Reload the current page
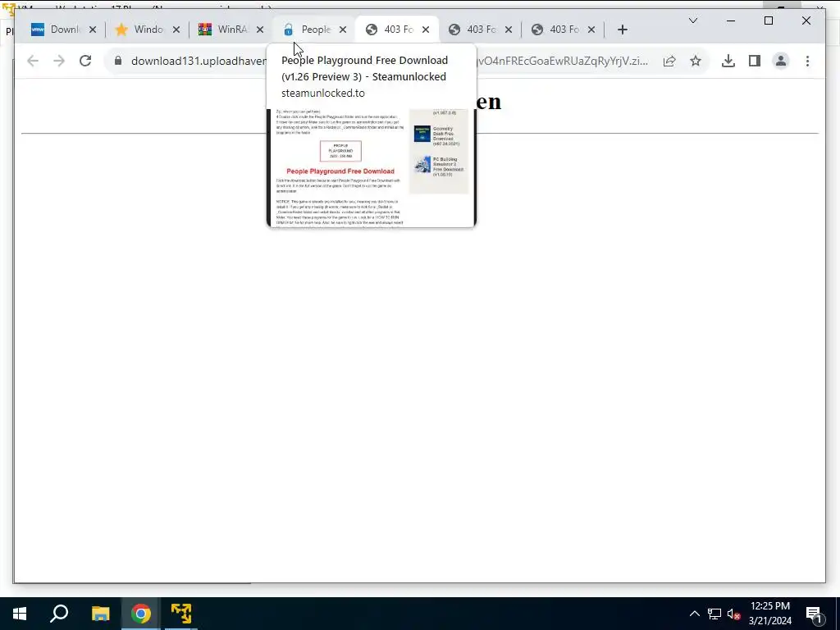Image resolution: width=840 pixels, height=630 pixels. [85, 61]
